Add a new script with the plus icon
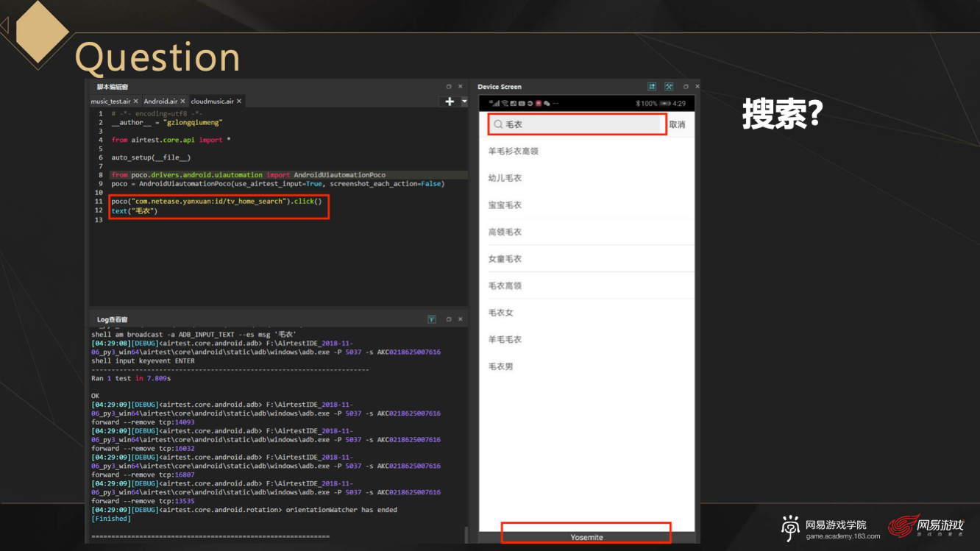The height and width of the screenshot is (551, 980). click(x=450, y=102)
